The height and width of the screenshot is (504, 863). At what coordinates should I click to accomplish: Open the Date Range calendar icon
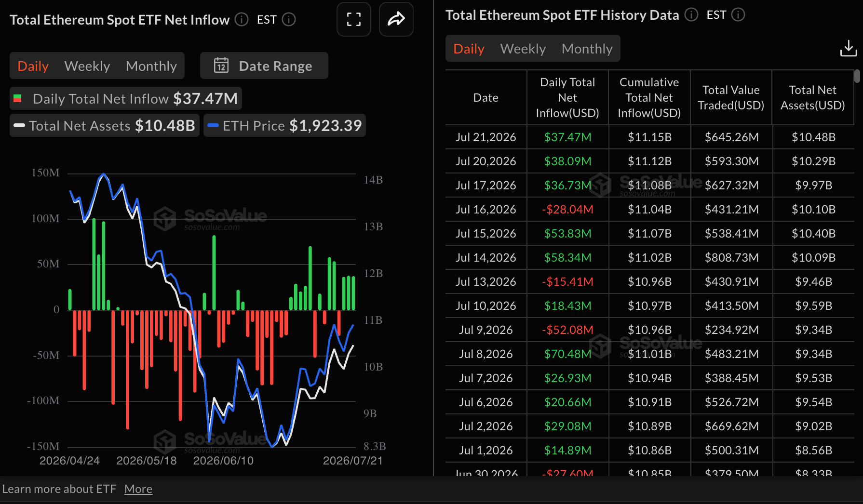[221, 66]
